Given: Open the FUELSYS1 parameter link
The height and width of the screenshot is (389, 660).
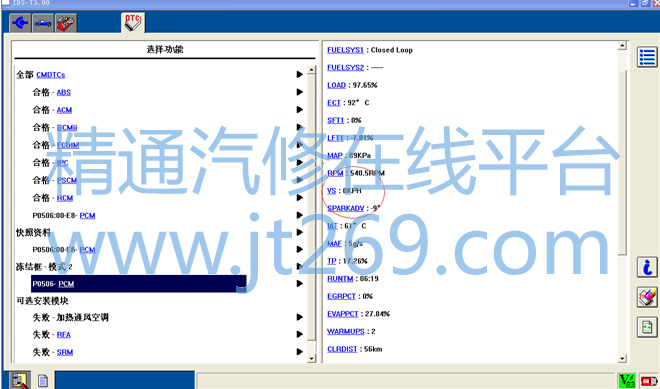Looking at the screenshot, I should point(345,50).
